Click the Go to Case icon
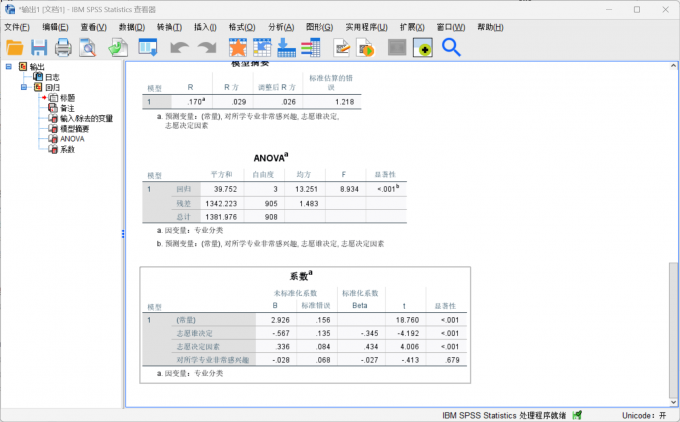 click(262, 47)
